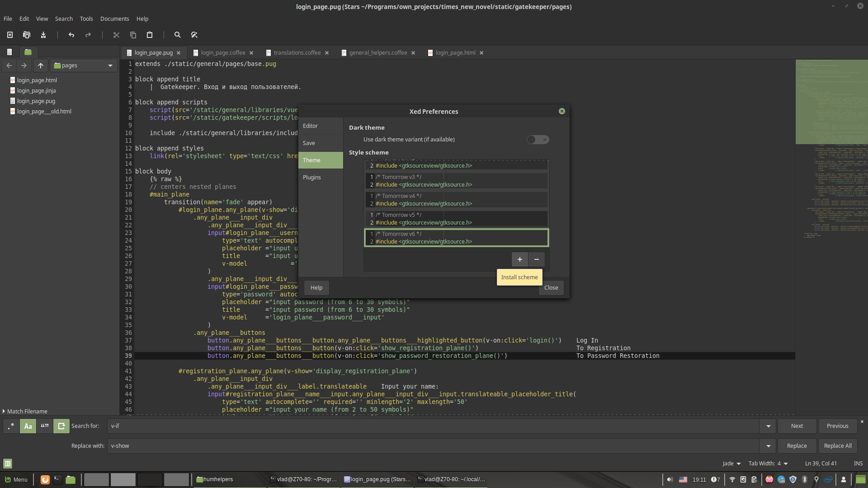Click the Replace All button

(837, 446)
